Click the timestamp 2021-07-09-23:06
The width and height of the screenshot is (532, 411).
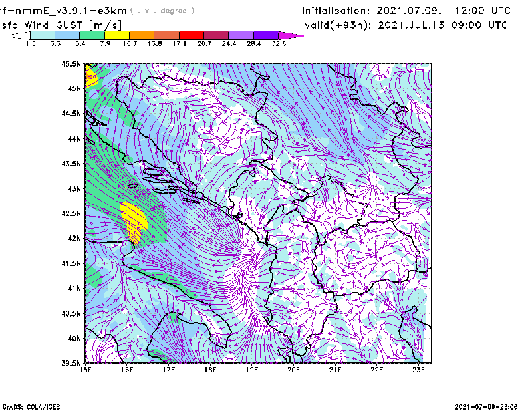point(486,407)
